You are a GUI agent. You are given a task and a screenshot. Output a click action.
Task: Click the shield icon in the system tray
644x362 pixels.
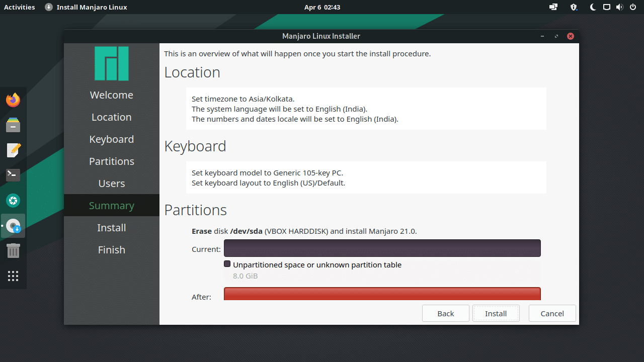tap(573, 7)
